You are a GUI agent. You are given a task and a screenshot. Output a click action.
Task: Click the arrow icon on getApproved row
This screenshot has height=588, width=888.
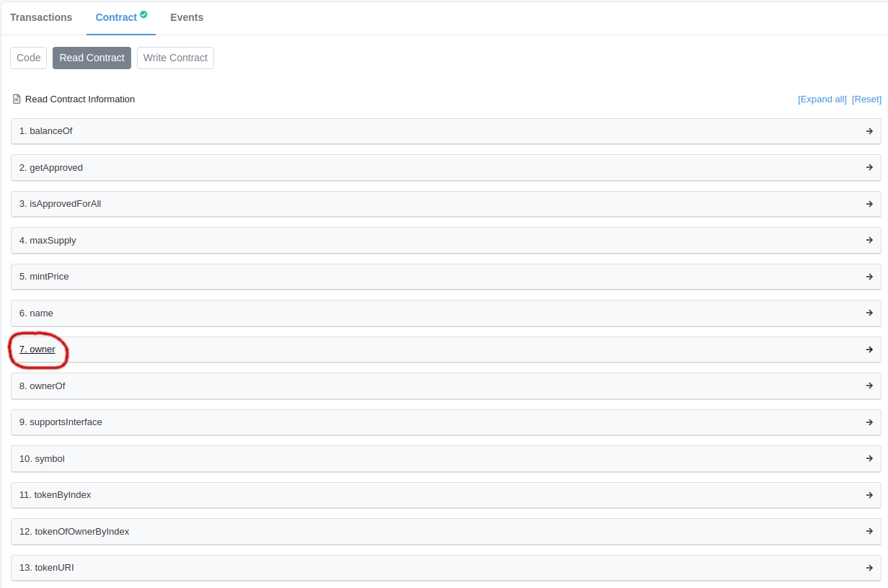click(x=869, y=167)
